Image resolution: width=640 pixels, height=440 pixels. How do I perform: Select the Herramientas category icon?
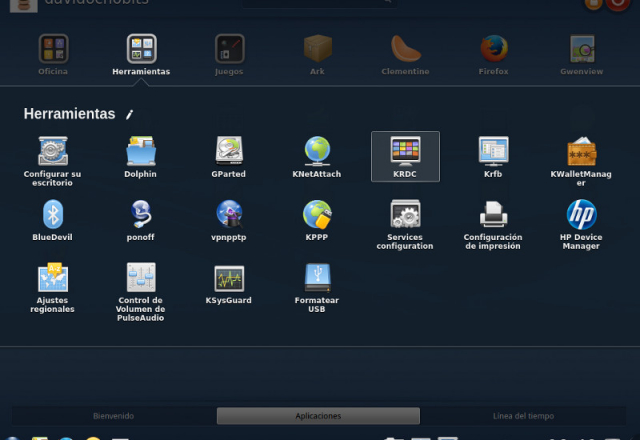point(141,49)
